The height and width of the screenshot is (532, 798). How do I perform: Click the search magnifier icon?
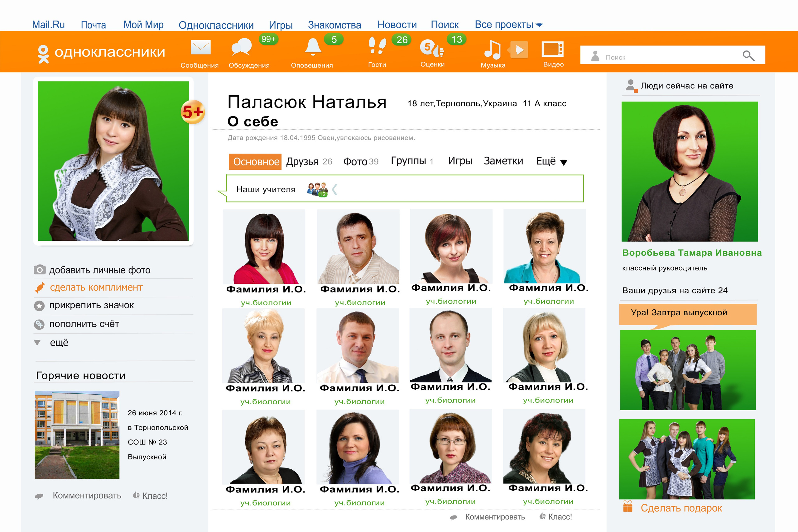pos(748,55)
